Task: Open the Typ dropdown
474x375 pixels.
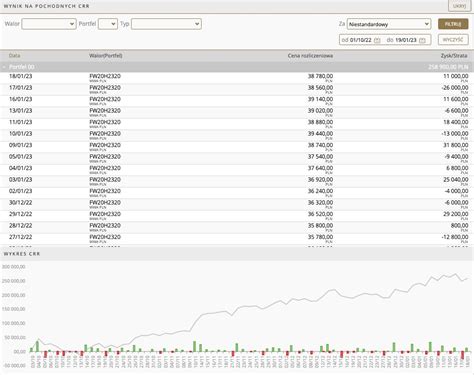Action: (166, 24)
